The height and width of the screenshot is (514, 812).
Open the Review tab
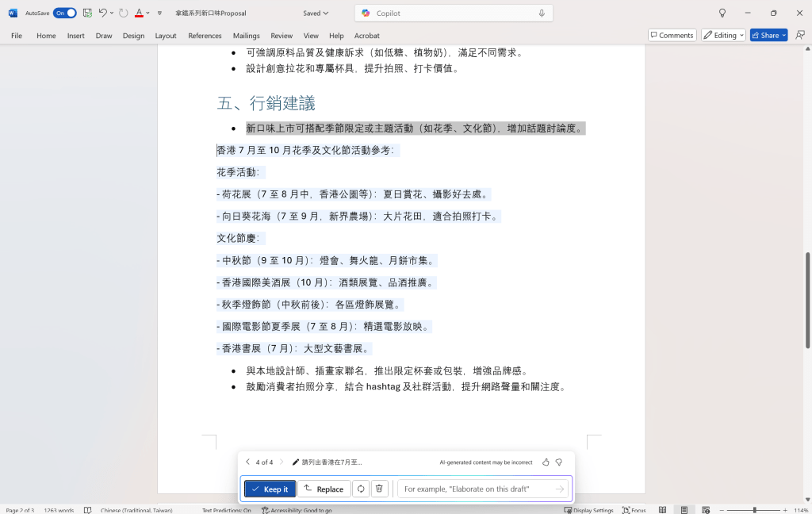point(282,35)
